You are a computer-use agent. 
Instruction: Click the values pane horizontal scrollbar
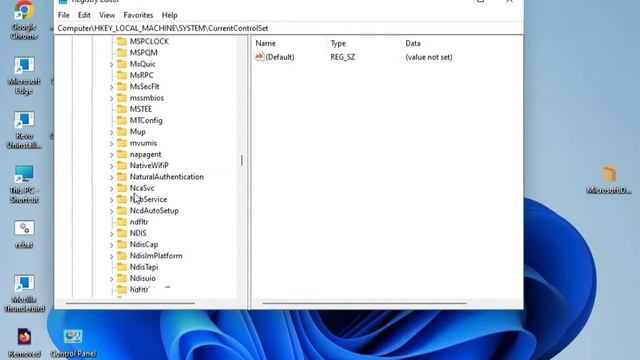364,303
